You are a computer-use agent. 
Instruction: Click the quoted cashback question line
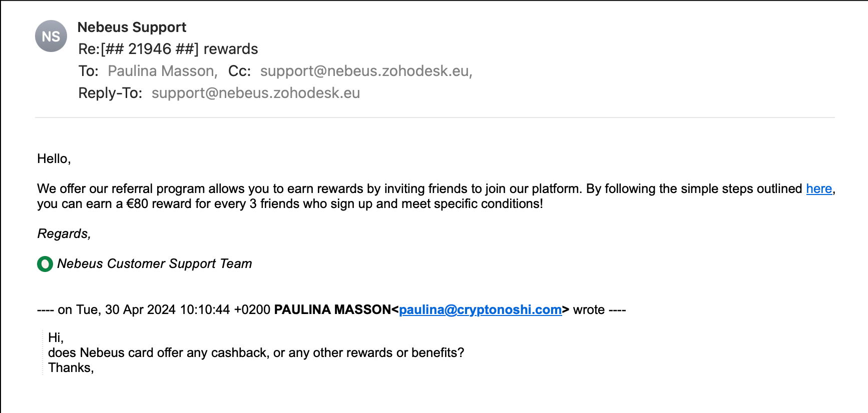pos(256,352)
